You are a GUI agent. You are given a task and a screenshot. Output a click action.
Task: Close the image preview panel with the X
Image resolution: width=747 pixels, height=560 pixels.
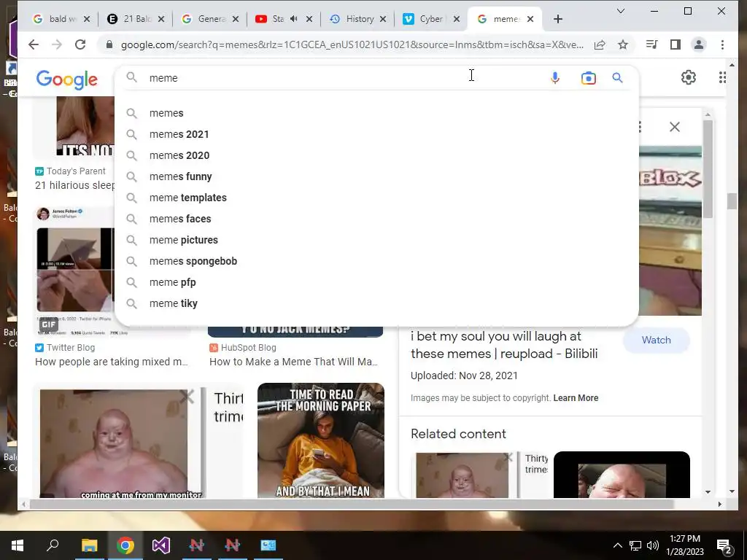point(675,127)
